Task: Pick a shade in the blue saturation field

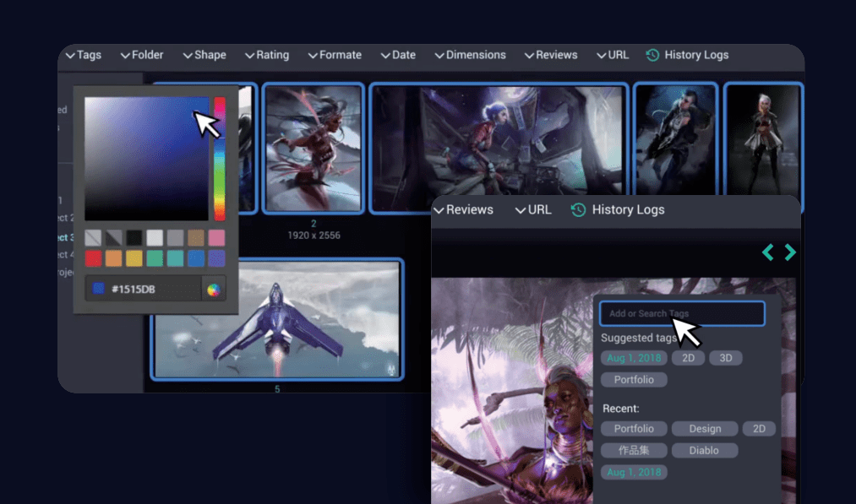Action: point(146,159)
